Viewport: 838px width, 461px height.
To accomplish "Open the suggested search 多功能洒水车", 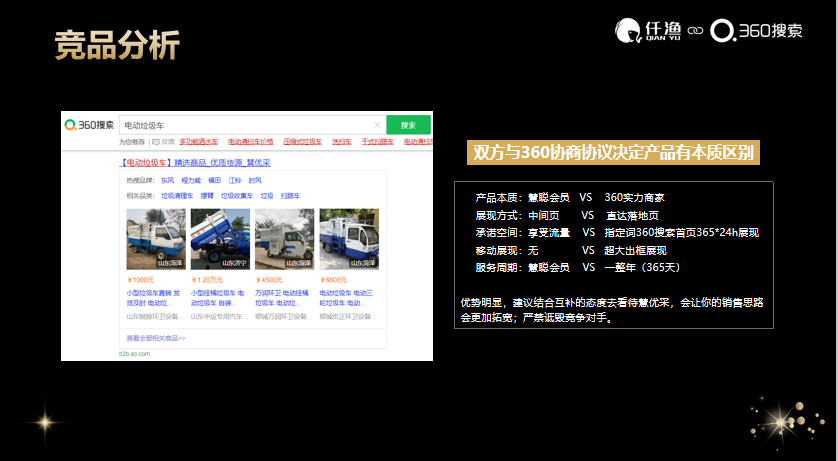I will [198, 142].
